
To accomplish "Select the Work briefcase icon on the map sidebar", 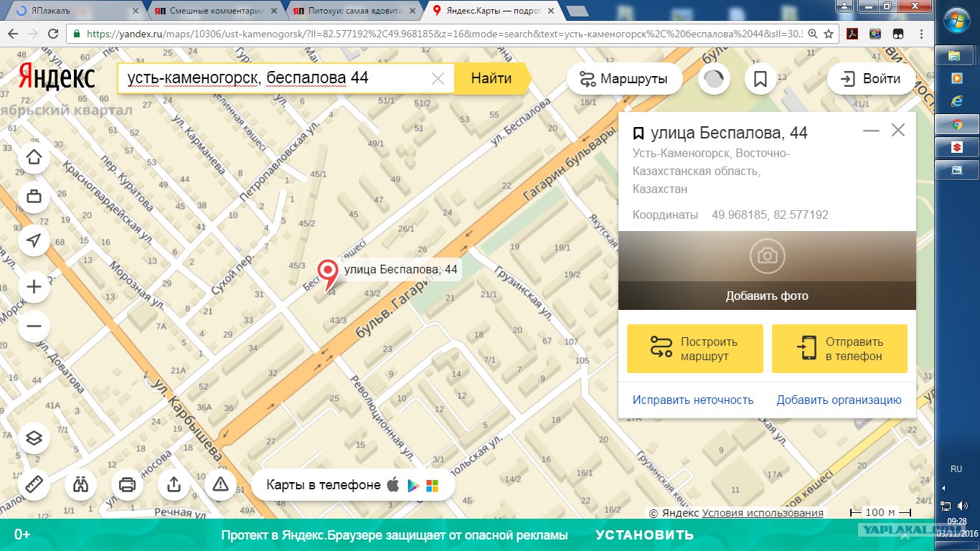I will [x=34, y=196].
